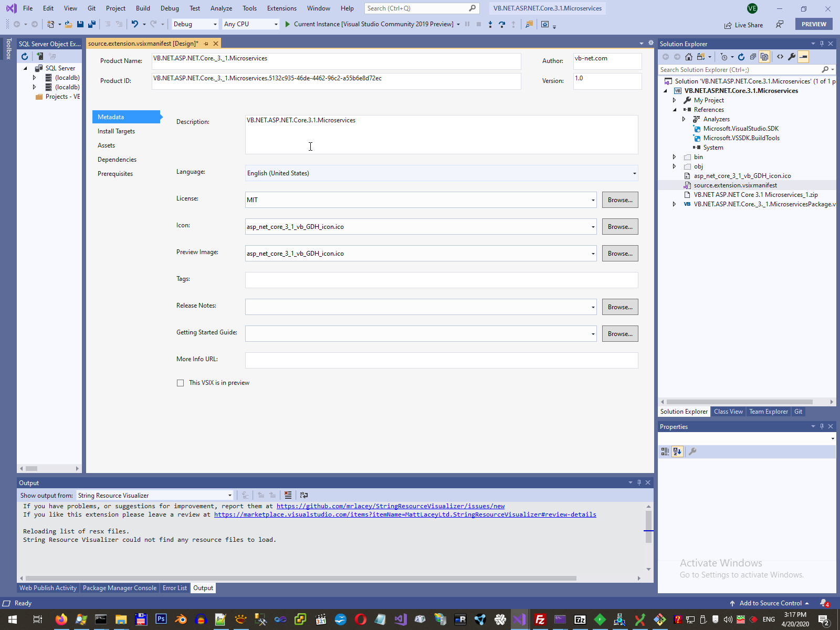840x630 pixels.
Task: Open Firefox from the Windows taskbar
Action: click(61, 619)
